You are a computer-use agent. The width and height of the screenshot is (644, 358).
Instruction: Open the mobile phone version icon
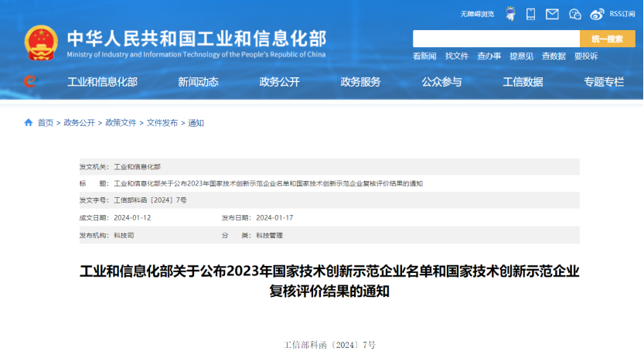point(531,14)
